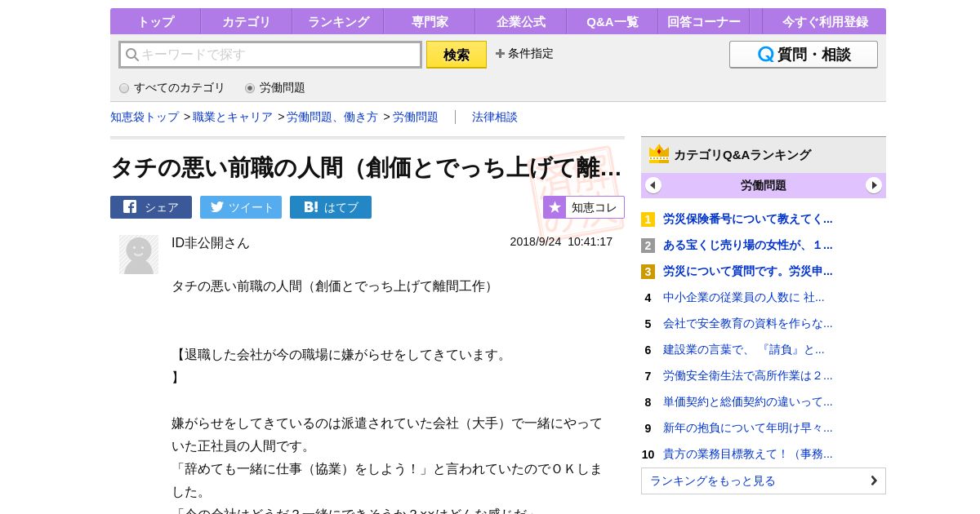Open rank 1 労災保険番号について question
The width and height of the screenshot is (980, 514).
coord(748,219)
